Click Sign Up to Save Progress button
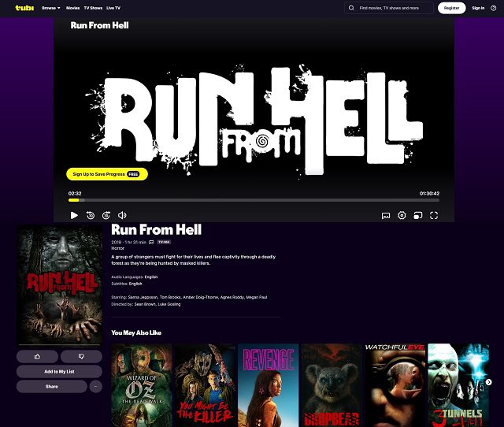The width and height of the screenshot is (504, 427). pos(107,174)
